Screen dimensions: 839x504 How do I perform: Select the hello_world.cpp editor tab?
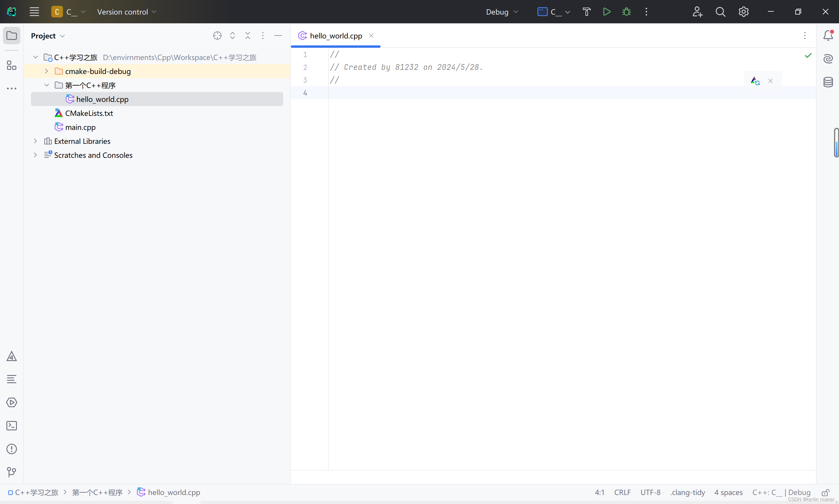pos(335,36)
